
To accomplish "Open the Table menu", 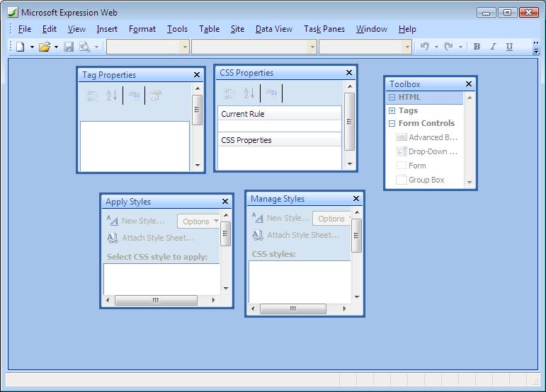I will (x=210, y=29).
